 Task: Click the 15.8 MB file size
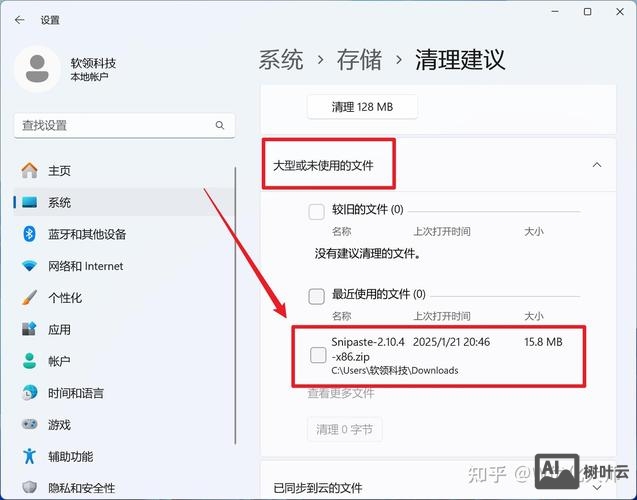pos(543,342)
